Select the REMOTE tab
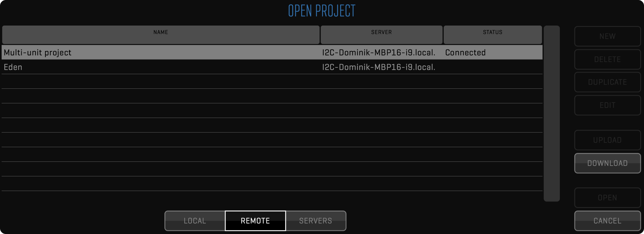The height and width of the screenshot is (234, 644). pyautogui.click(x=255, y=221)
